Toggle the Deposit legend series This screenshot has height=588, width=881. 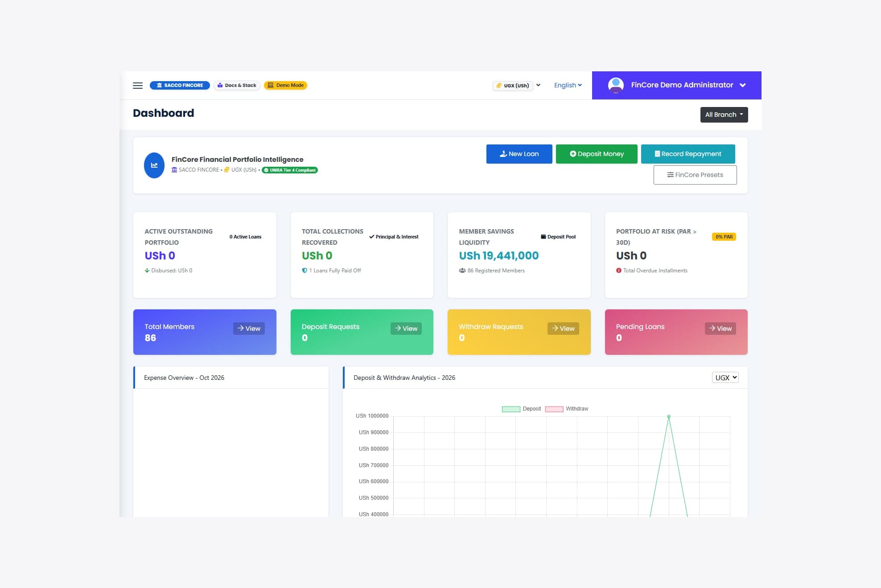(521, 409)
